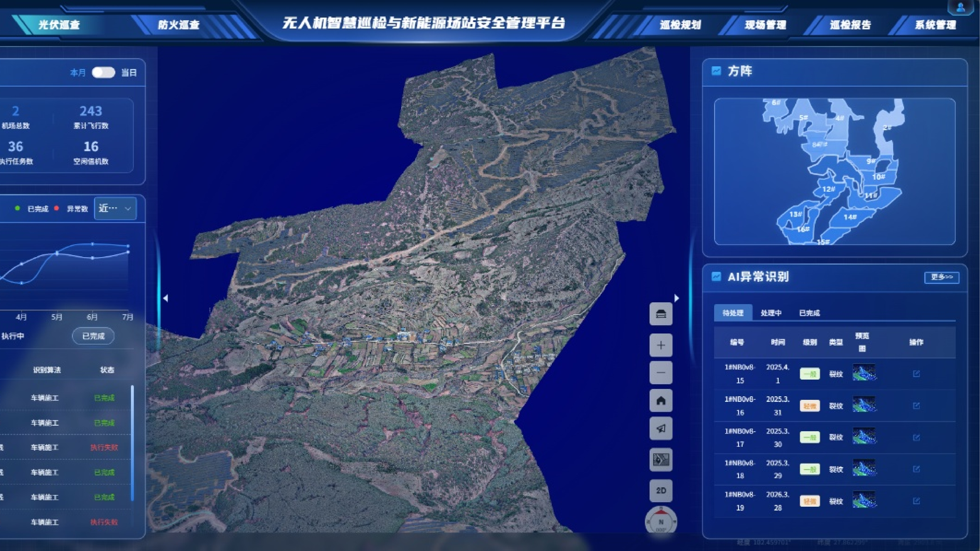
Task: Click the 识别算法 column header
Action: (47, 370)
